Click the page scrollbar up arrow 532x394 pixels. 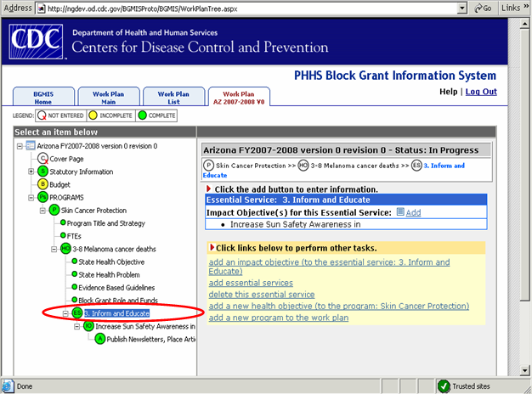point(524,24)
